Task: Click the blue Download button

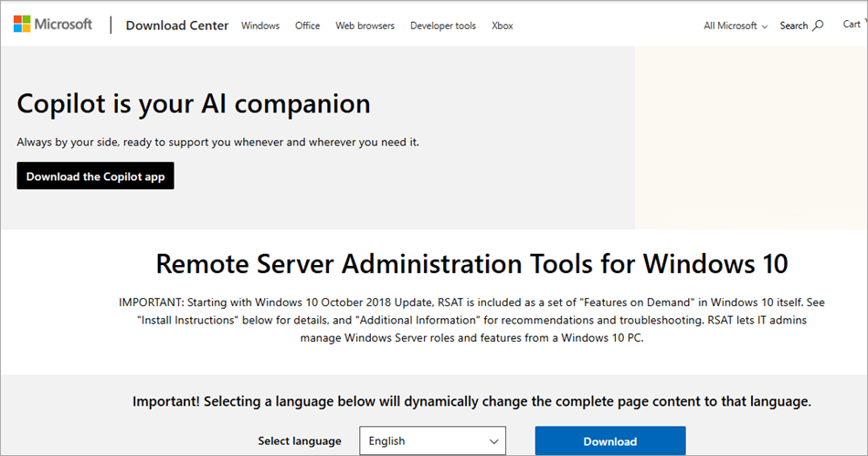Action: click(609, 440)
